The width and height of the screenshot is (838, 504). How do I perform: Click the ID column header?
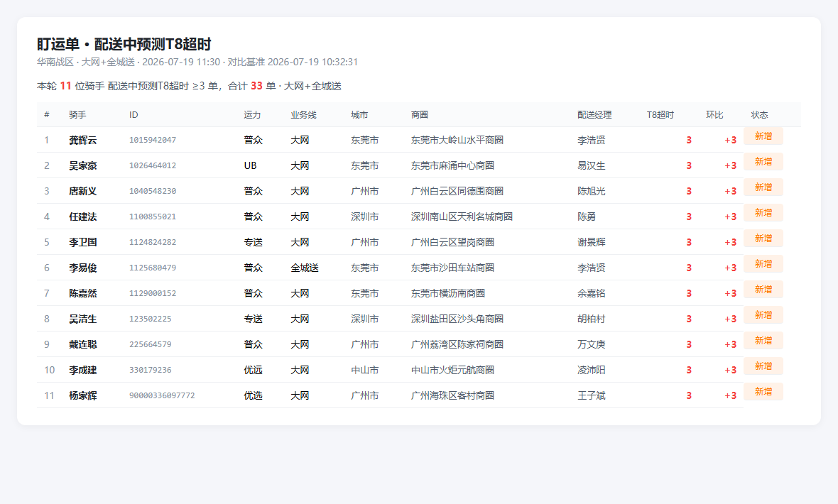134,115
